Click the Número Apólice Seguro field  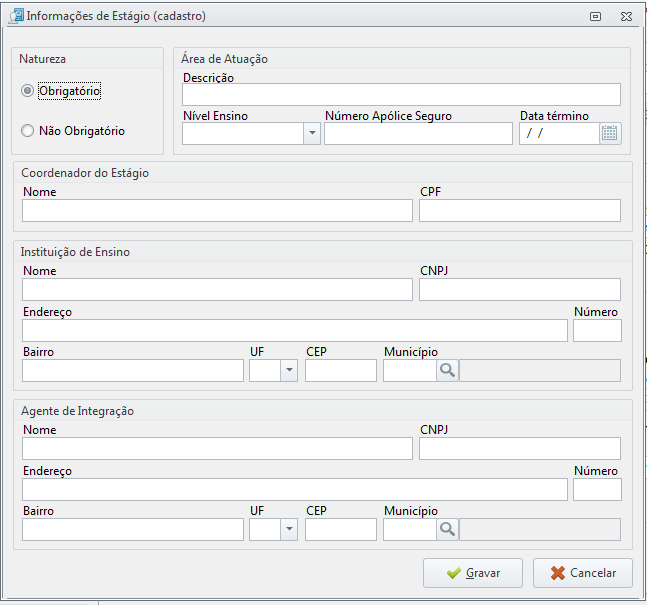point(418,134)
